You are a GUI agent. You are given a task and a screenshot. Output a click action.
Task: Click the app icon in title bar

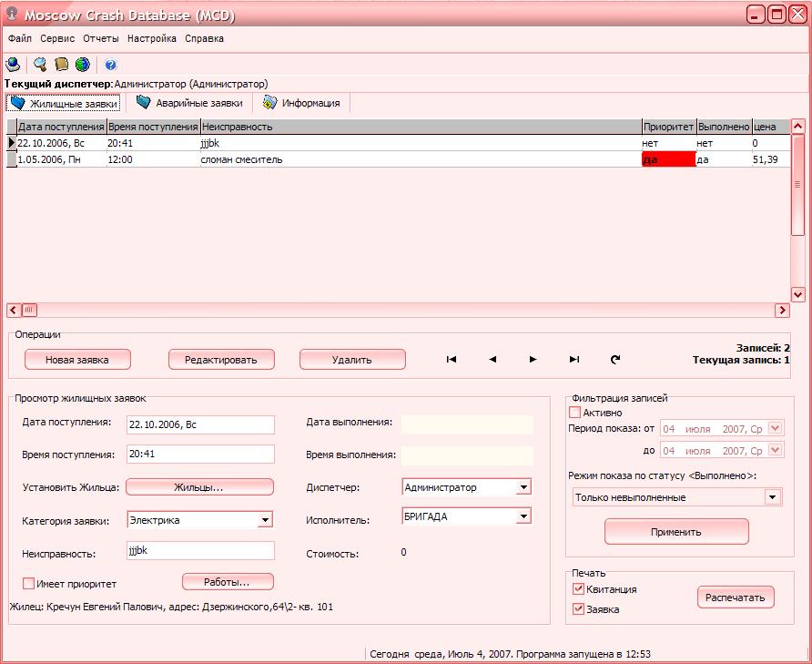[x=12, y=14]
